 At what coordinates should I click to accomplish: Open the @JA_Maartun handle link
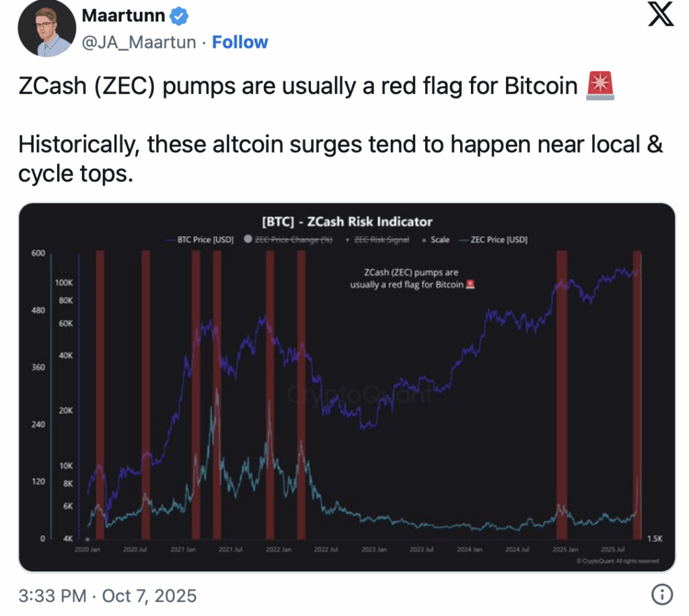[139, 42]
